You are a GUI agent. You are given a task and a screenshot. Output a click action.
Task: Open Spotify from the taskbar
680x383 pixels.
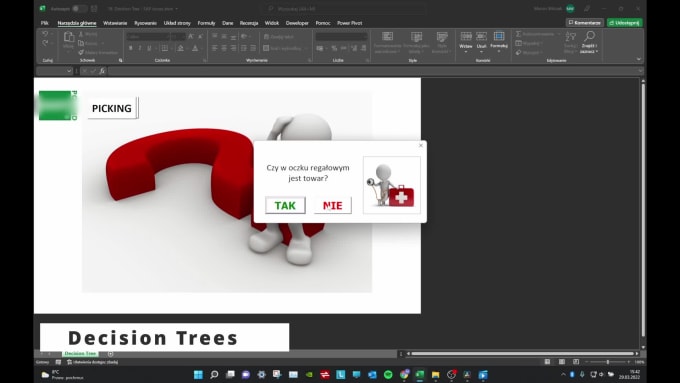click(388, 374)
